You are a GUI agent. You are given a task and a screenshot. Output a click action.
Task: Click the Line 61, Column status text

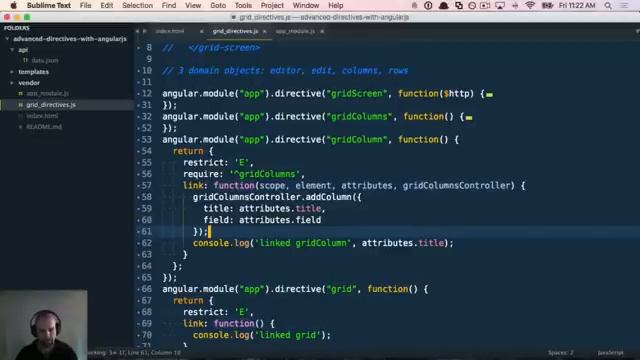154,353
